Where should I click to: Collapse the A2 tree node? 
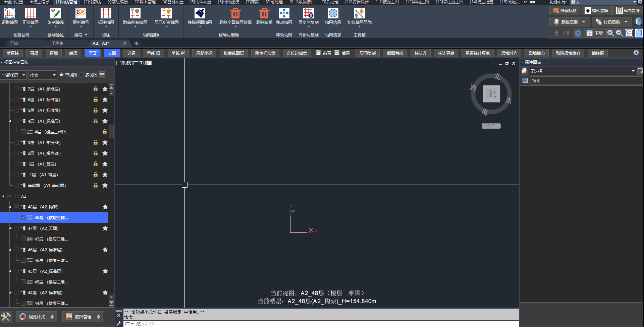tap(4, 196)
